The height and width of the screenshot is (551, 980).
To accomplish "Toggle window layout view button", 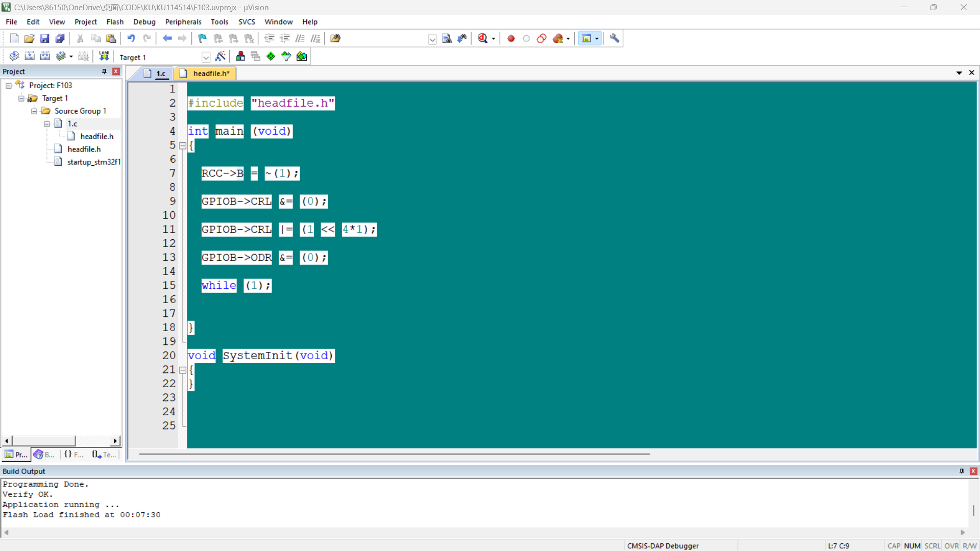I will 586,38.
